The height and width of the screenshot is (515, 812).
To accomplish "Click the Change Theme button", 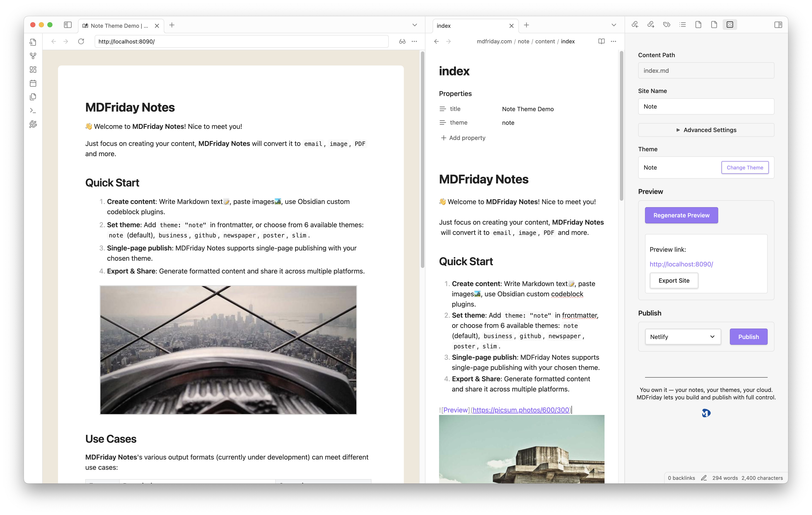I will click(745, 167).
